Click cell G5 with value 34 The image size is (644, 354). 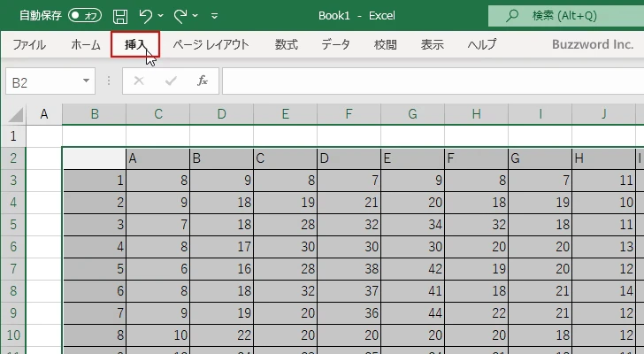click(412, 225)
